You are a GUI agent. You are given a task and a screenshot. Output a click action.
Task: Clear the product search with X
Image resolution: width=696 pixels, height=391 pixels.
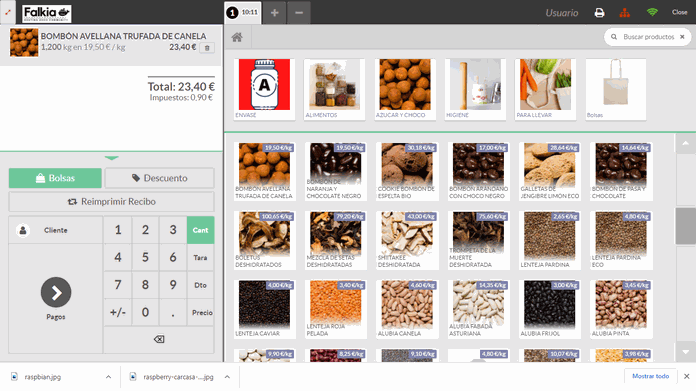(x=682, y=37)
